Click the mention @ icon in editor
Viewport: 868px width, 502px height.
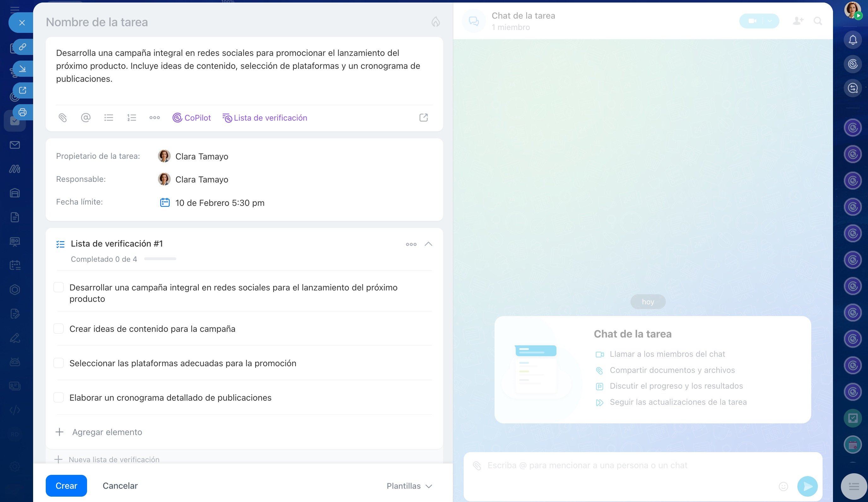pos(85,118)
